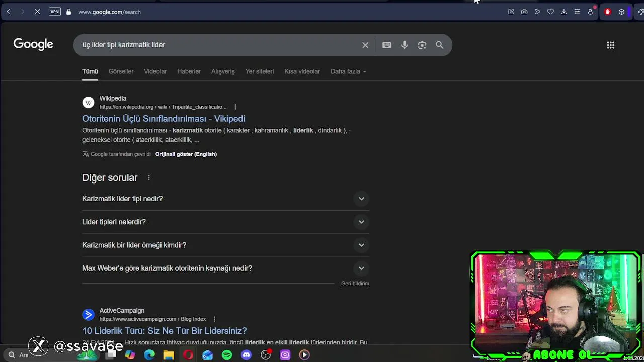The height and width of the screenshot is (362, 644).
Task: Switch to the Görseller tab
Action: click(x=121, y=71)
